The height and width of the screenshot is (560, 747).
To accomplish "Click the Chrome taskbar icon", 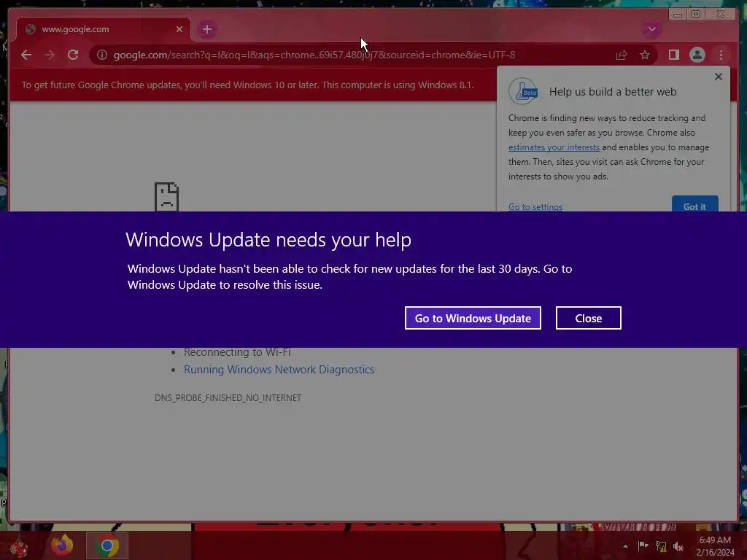I will click(107, 545).
